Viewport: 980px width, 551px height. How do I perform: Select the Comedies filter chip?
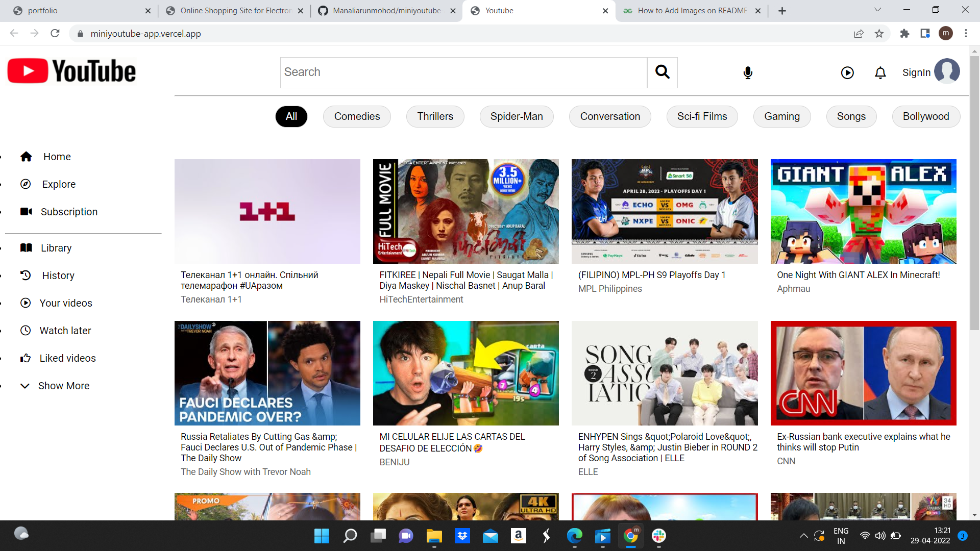coord(357,116)
